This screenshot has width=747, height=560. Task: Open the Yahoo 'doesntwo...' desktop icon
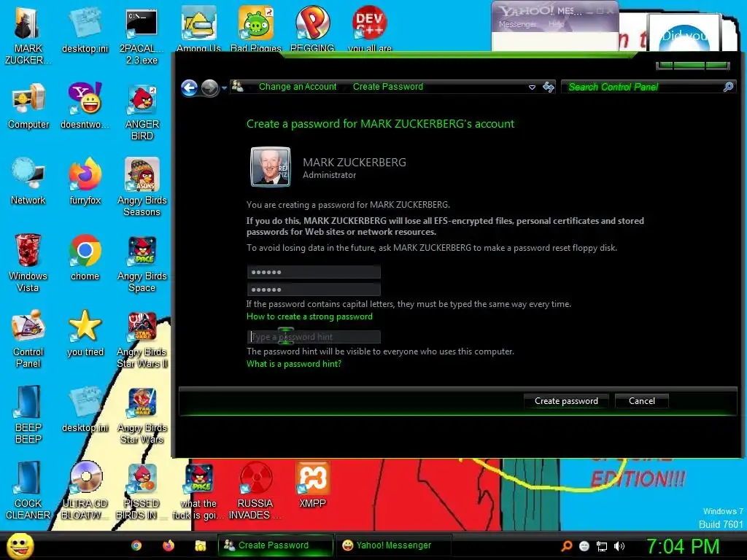point(85,106)
